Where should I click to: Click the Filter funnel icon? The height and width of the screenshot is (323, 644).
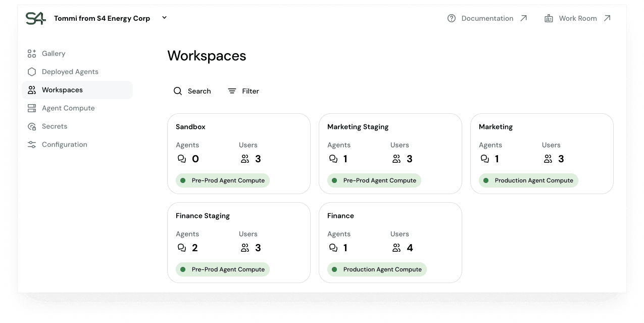click(x=231, y=91)
